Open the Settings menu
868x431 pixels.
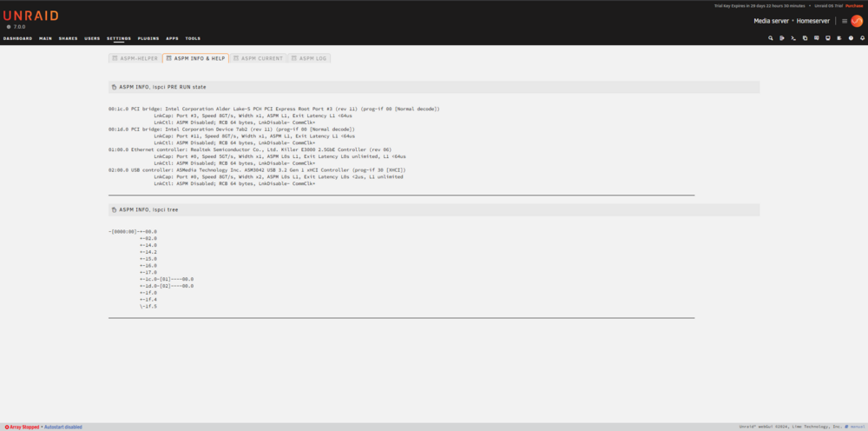click(119, 39)
